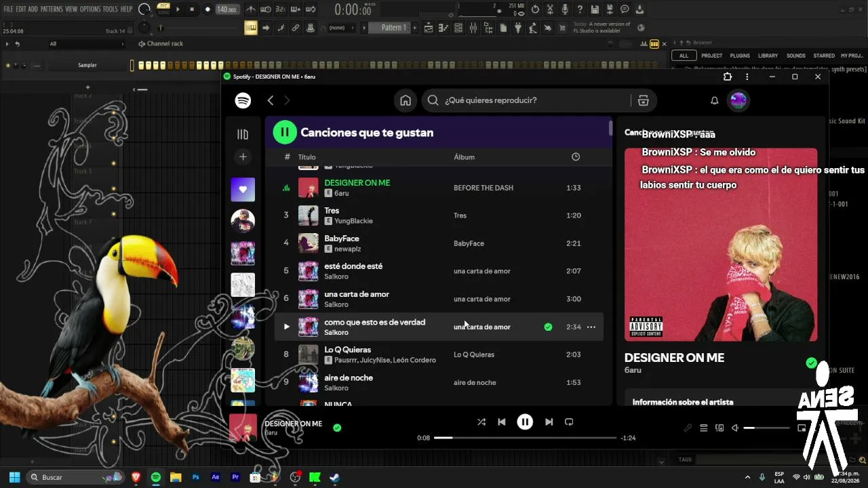Screen dimensions: 868x488
Task: Open the PATTERNS menu in FL Studio
Action: pos(52,9)
